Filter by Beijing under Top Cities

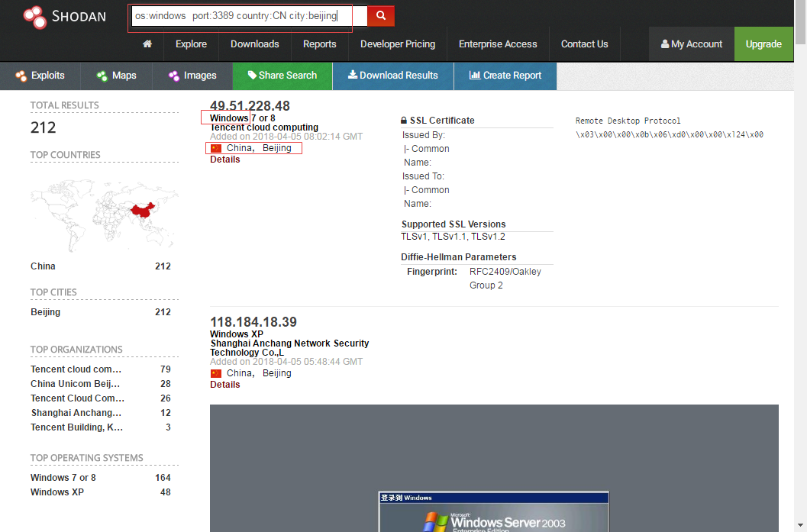45,312
